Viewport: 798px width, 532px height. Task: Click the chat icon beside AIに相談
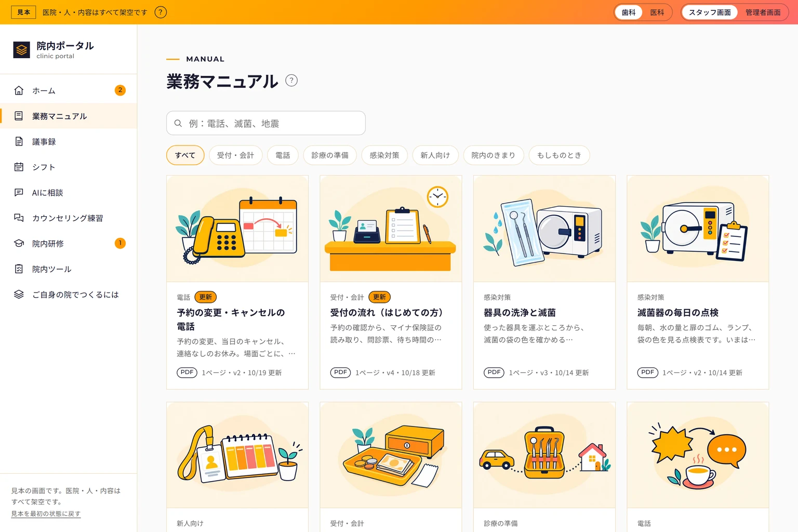[x=19, y=192]
